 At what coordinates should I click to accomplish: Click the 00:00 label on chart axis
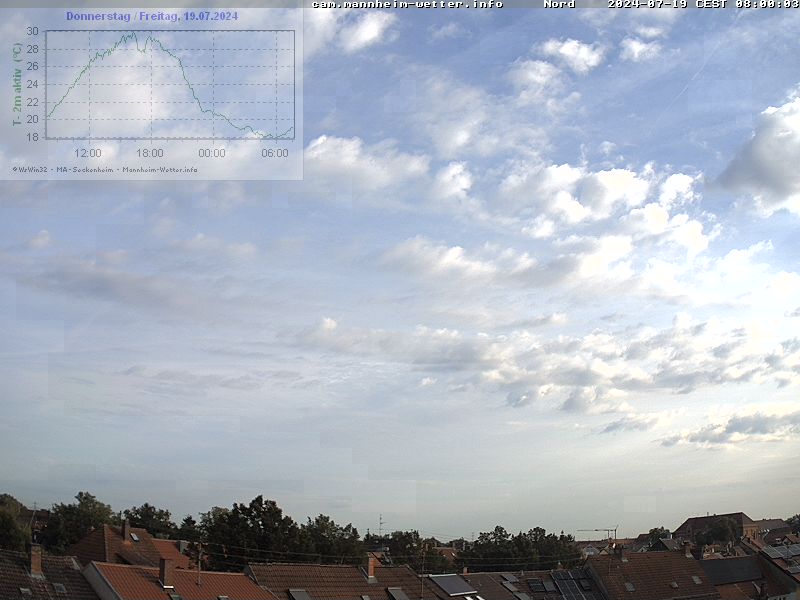[x=211, y=153]
